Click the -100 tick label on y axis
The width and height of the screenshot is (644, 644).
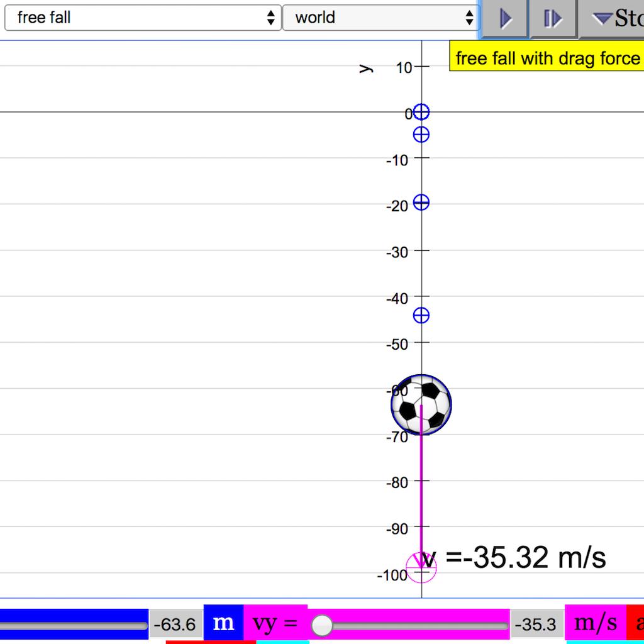392,575
